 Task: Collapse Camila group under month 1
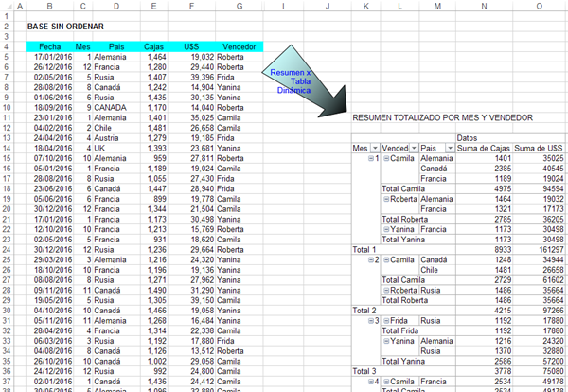pos(386,158)
